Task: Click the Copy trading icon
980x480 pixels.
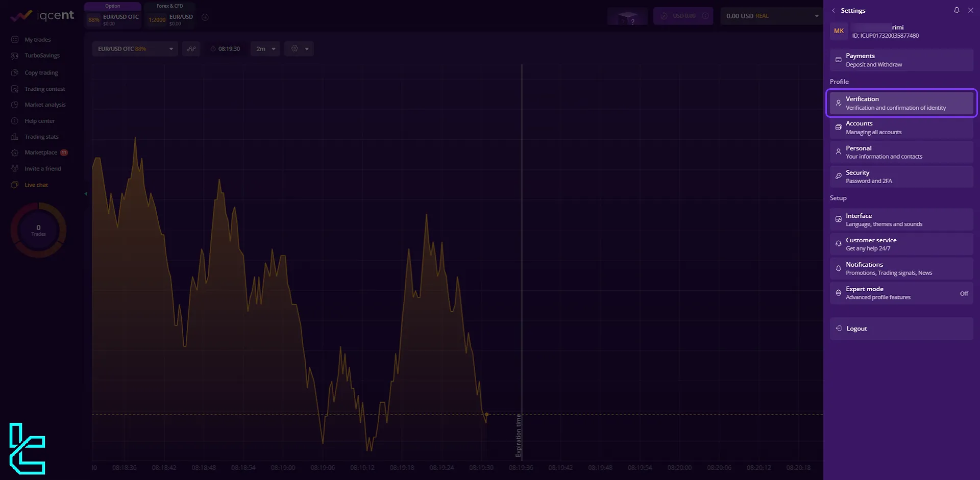Action: pos(15,73)
